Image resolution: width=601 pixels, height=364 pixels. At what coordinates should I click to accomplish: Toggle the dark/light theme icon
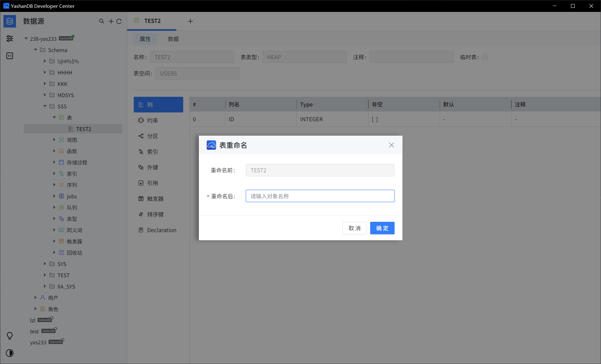pyautogui.click(x=10, y=353)
